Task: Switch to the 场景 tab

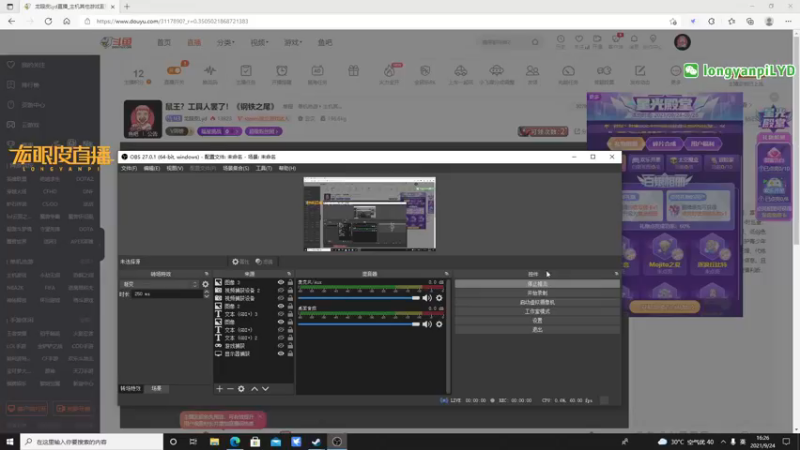Action: click(156, 389)
